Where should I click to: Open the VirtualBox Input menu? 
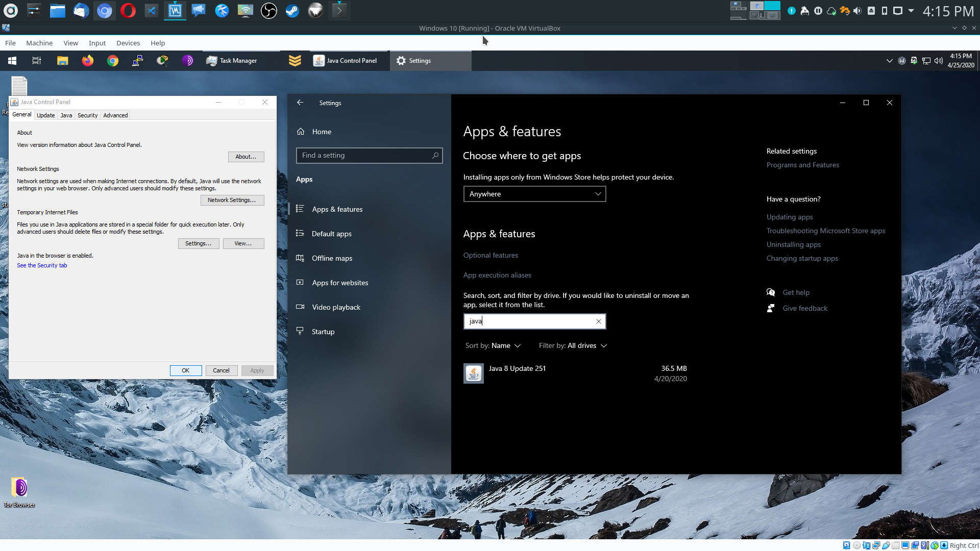(97, 43)
